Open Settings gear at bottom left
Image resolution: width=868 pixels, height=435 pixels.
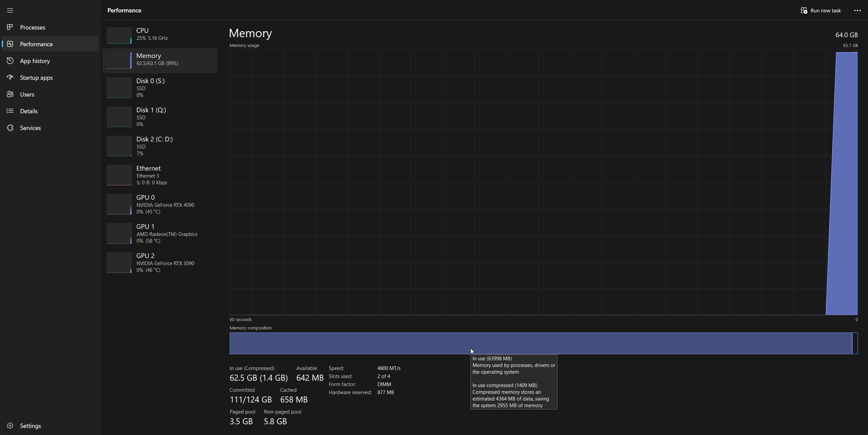point(10,426)
